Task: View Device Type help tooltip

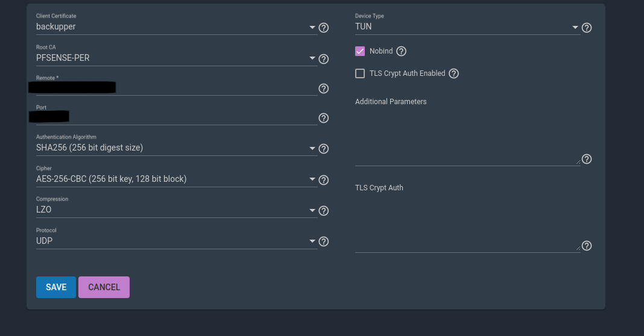Action: tap(587, 28)
